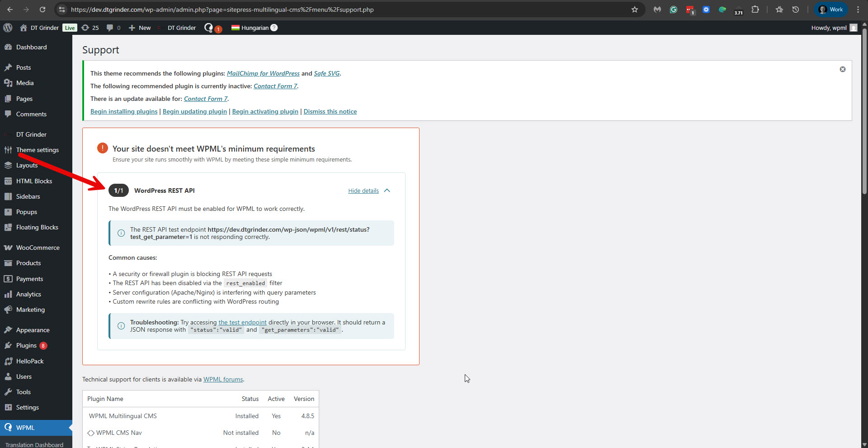
Task: Open the comments bubble in admin bar
Action: point(113,28)
